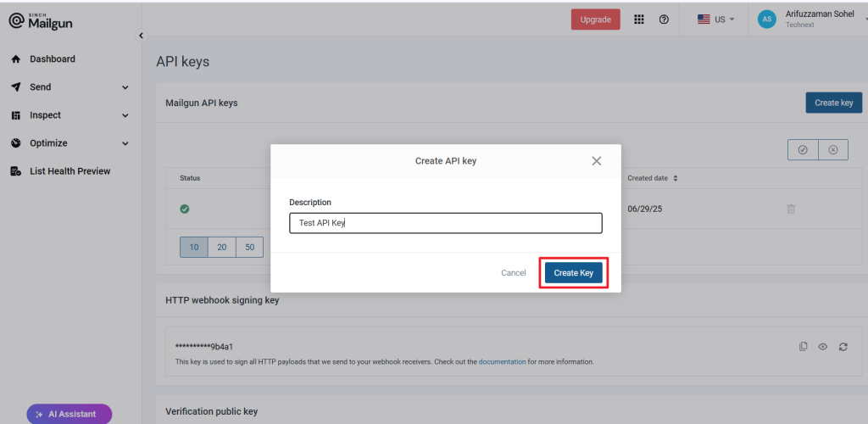Click the Send paper plane icon
Image resolution: width=868 pixels, height=424 pixels.
(x=16, y=87)
